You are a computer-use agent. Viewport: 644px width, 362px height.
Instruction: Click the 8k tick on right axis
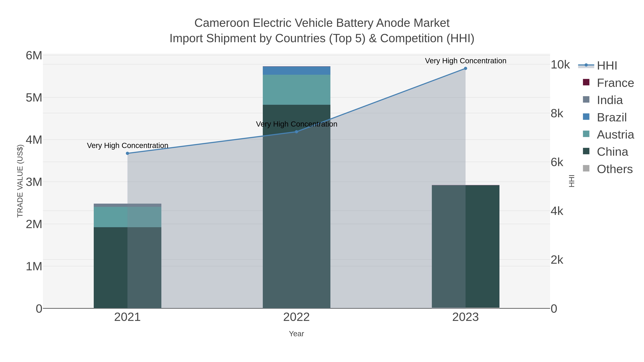click(x=557, y=114)
